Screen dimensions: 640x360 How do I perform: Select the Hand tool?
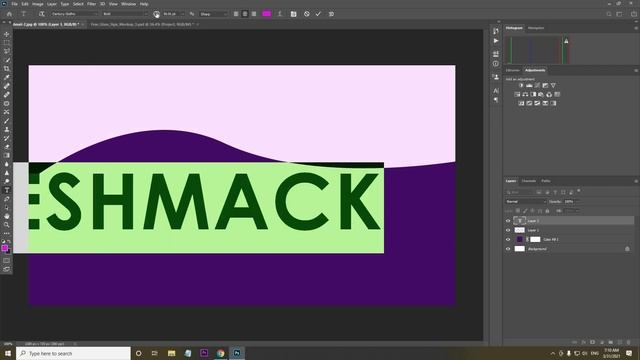7,216
